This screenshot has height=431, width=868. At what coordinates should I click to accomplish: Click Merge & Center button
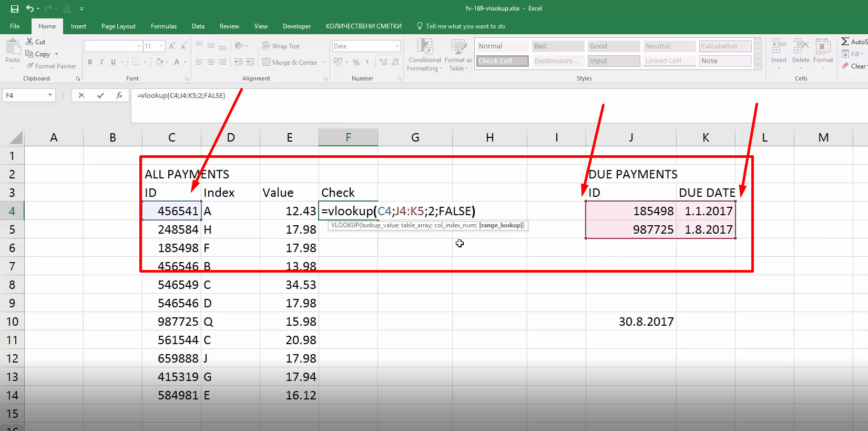point(290,62)
